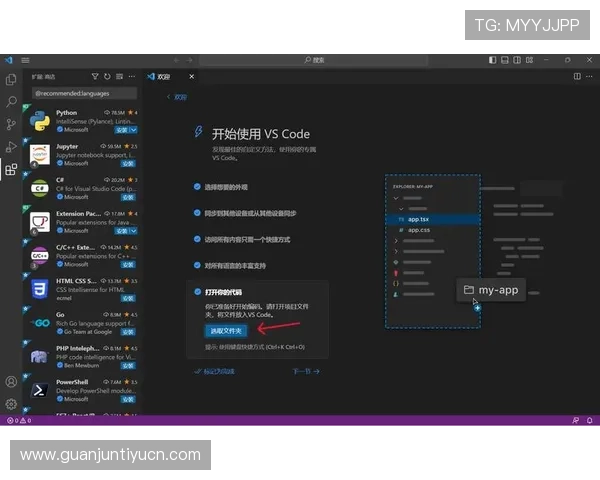Screen dimensions: 600x480
Task: Toggle the fourth walkthrough step checkmark
Action: pyautogui.click(x=197, y=265)
